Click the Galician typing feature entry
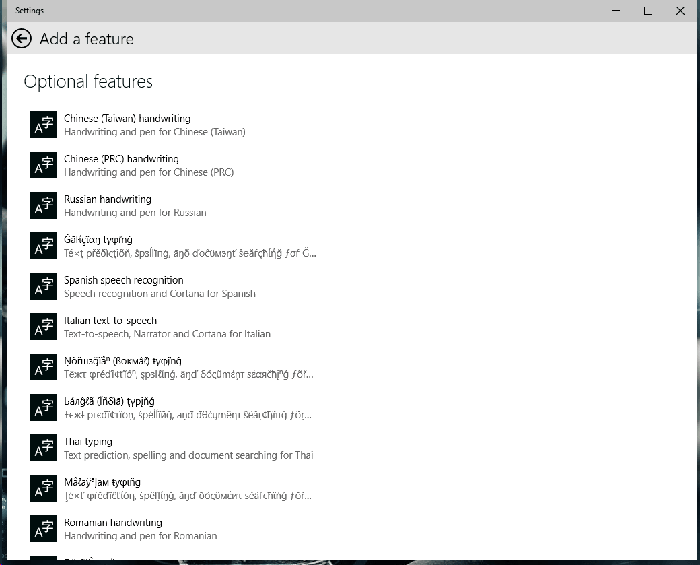The image size is (700, 565). [x=98, y=240]
